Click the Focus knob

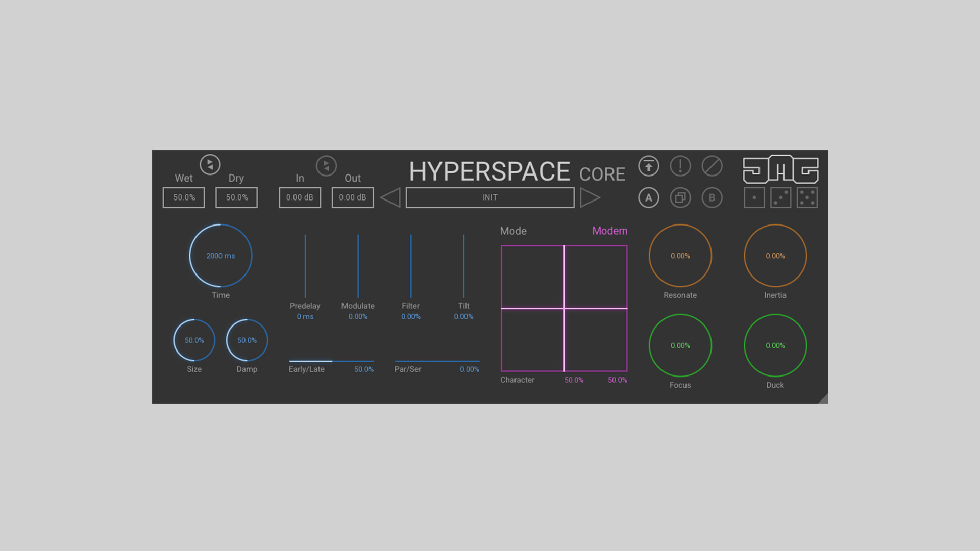680,345
